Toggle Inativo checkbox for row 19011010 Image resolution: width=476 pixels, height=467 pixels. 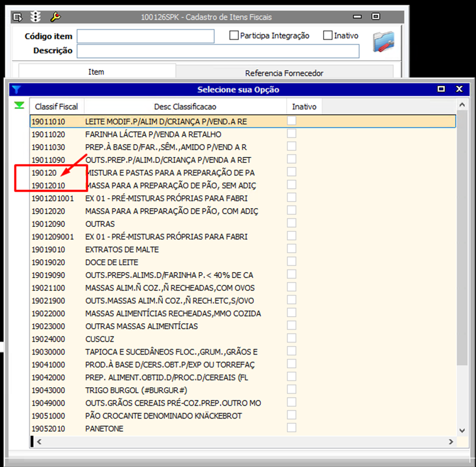click(x=292, y=121)
